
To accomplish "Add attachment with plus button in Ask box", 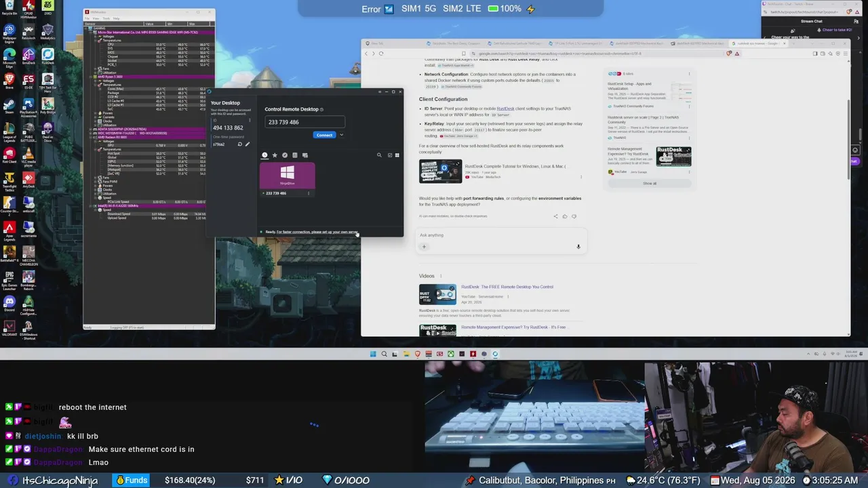I will pos(424,247).
